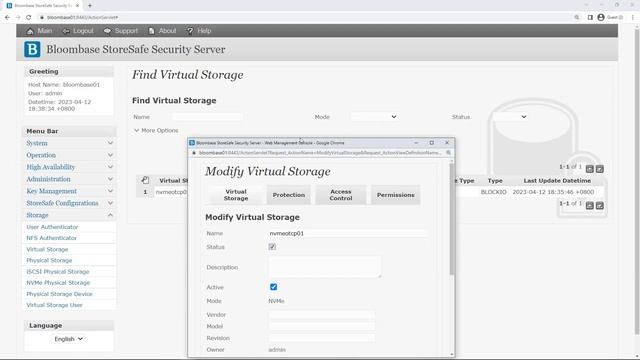Open the Mode filter dropdown
Image resolution: width=640 pixels, height=360 pixels.
tap(374, 117)
